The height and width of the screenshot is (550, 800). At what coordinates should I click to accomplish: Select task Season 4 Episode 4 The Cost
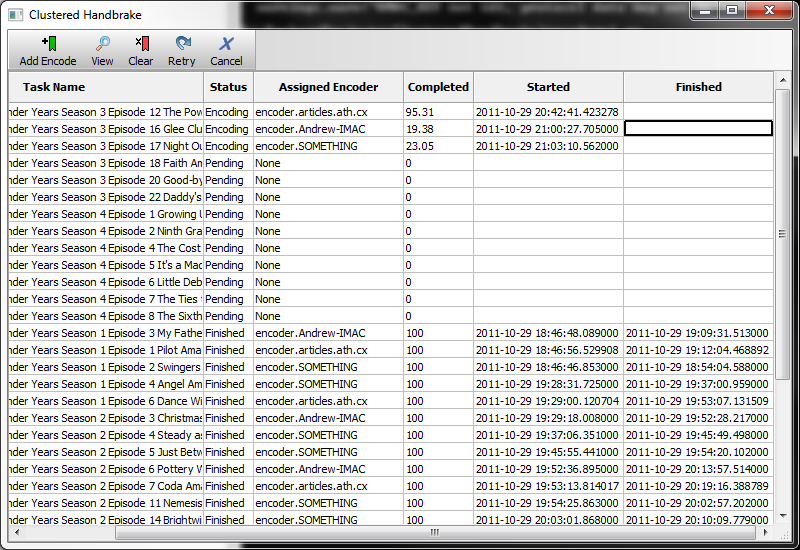tap(106, 248)
